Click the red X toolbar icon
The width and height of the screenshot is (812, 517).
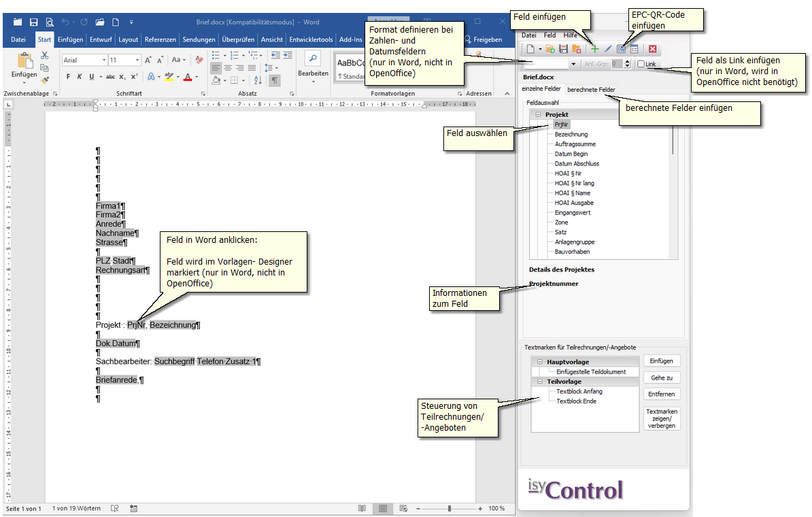point(652,49)
